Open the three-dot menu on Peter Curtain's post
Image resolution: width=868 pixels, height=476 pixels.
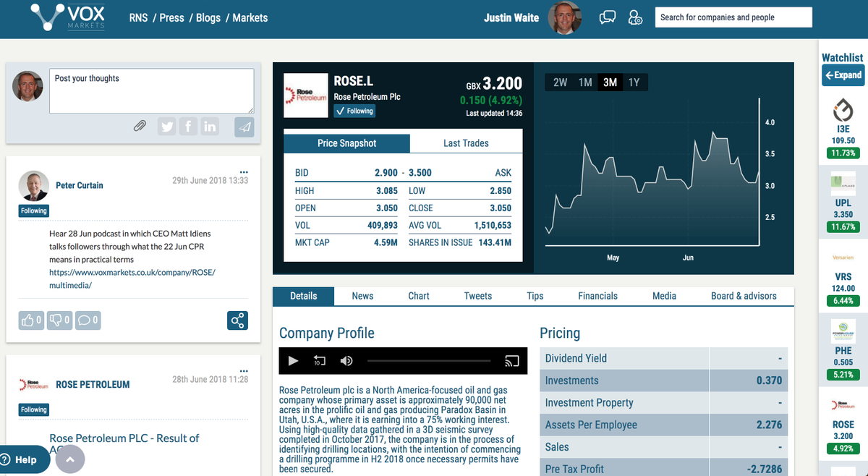pyautogui.click(x=244, y=171)
